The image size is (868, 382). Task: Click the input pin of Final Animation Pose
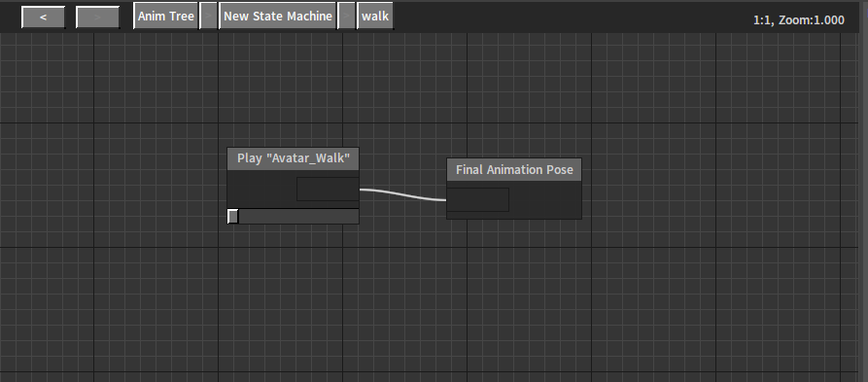[x=477, y=199]
